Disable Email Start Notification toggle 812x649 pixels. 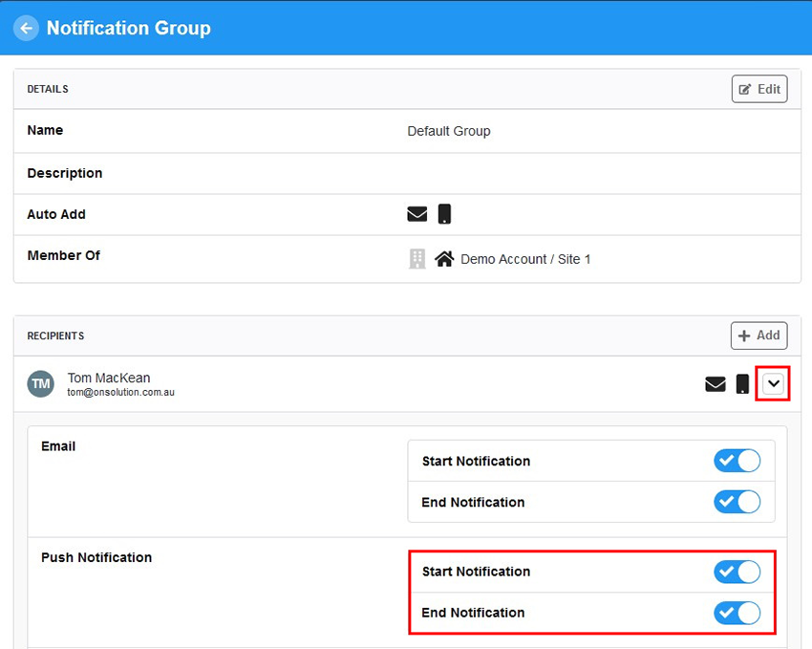[x=737, y=461]
